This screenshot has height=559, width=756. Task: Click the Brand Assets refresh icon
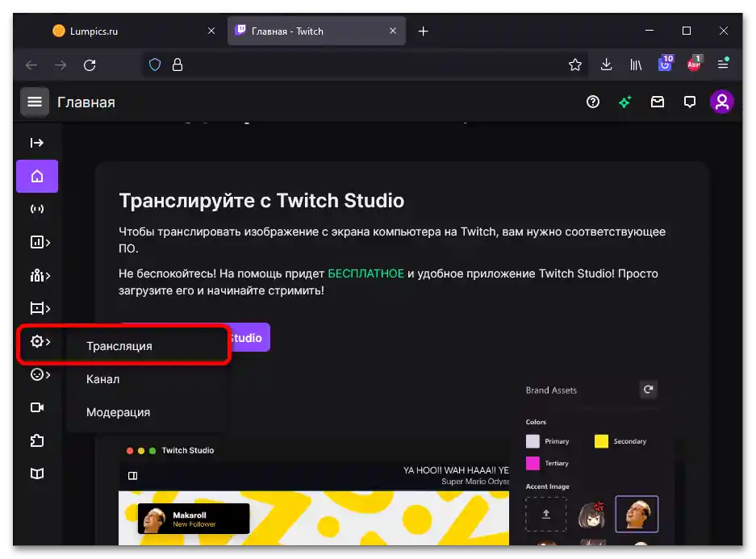pos(649,390)
